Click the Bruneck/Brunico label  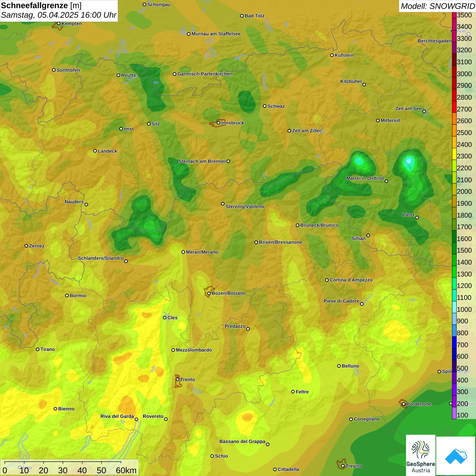click(319, 225)
